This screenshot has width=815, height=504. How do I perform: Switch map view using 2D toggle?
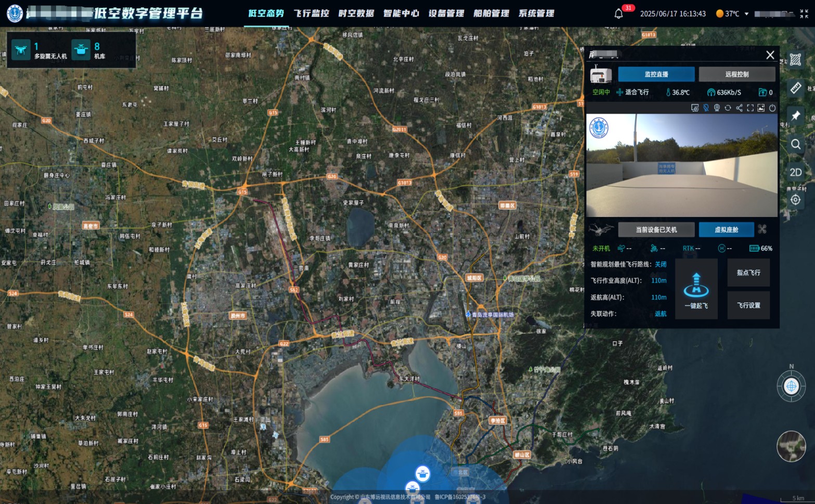tap(795, 172)
